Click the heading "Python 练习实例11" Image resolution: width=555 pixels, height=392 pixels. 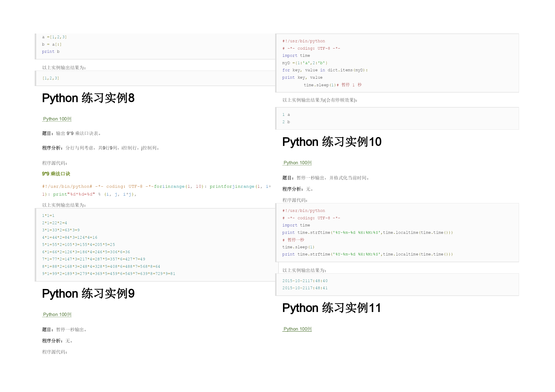click(x=332, y=308)
